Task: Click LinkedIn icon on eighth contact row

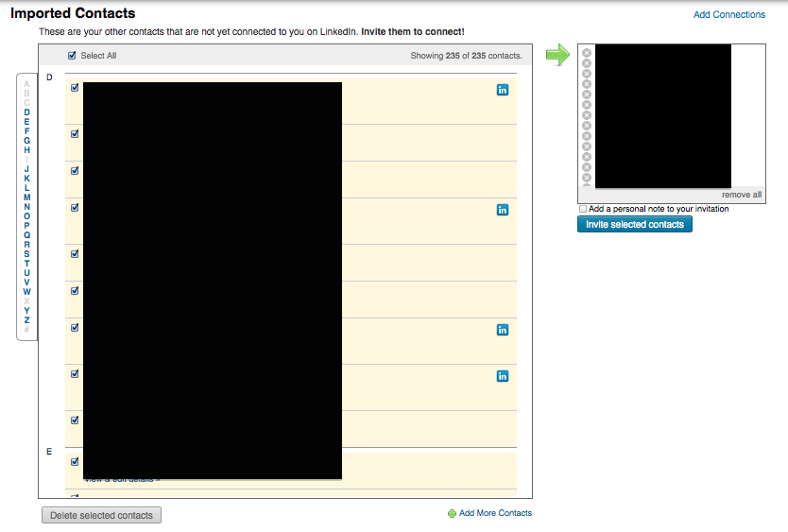Action: (503, 376)
